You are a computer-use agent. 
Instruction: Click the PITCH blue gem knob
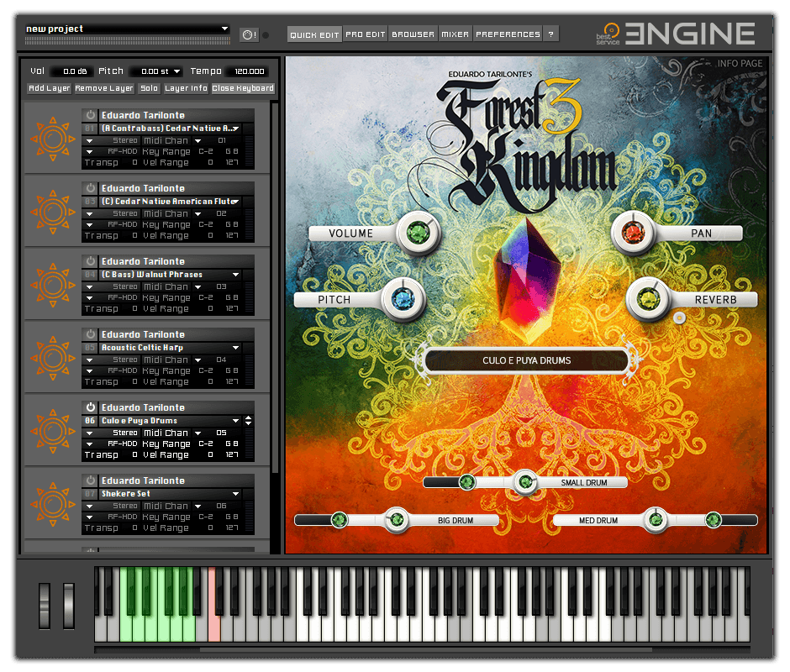coord(403,300)
